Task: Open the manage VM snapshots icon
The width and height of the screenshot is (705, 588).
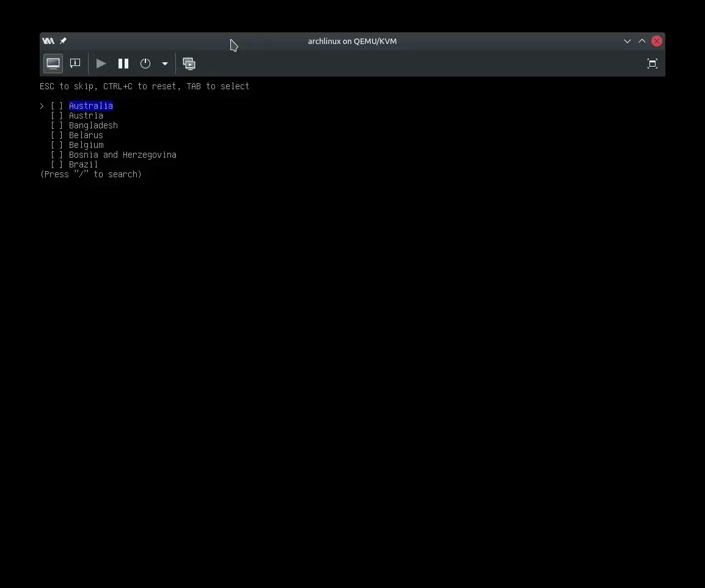Action: click(189, 64)
